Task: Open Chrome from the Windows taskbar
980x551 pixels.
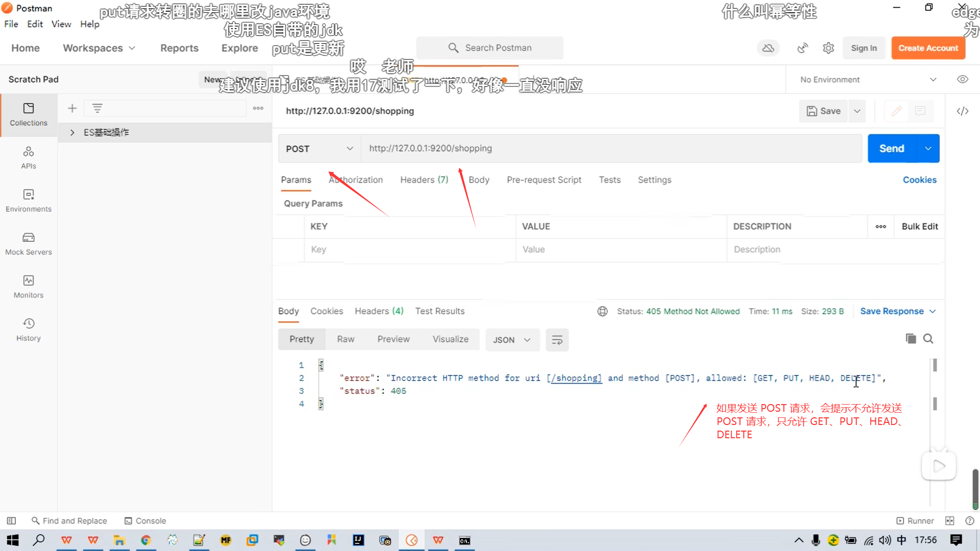Action: [x=146, y=540]
